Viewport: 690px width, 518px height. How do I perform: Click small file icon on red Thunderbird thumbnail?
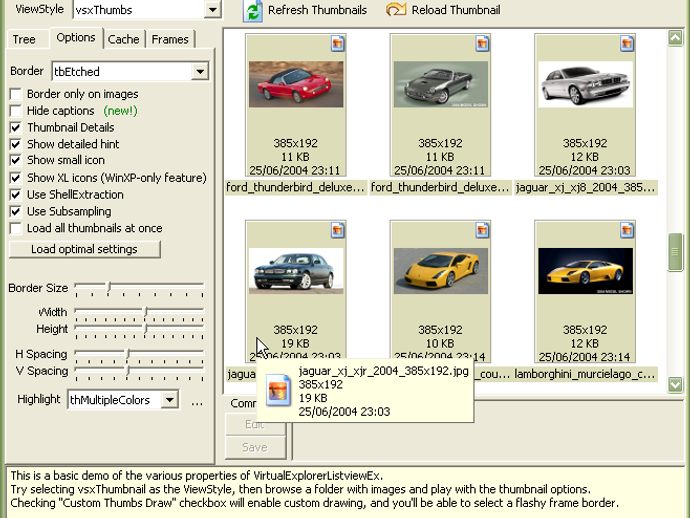click(338, 44)
